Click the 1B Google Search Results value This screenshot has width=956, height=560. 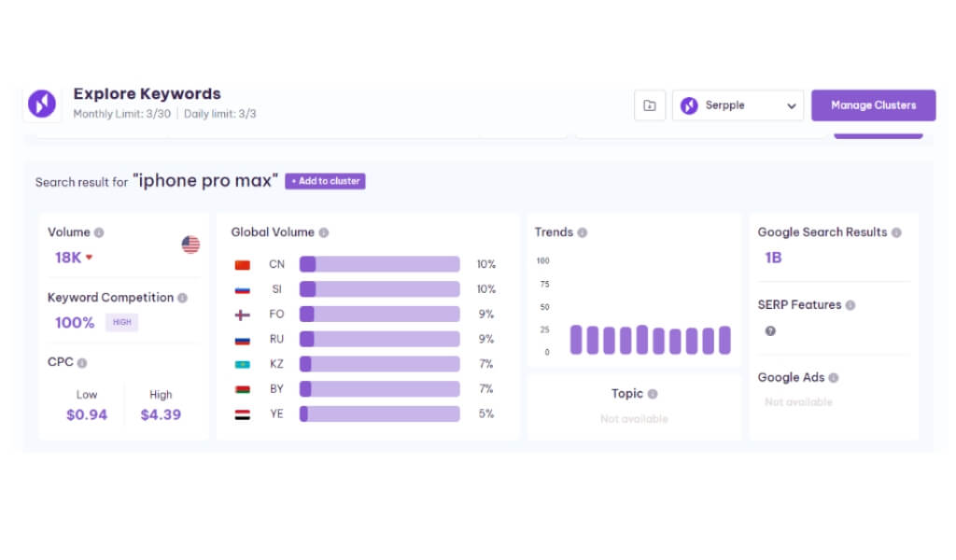coord(773,258)
